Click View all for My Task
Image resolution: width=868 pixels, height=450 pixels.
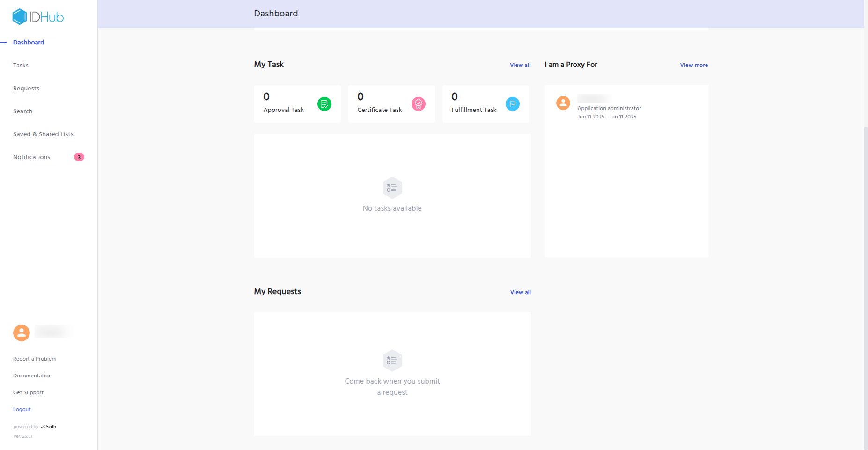coord(520,66)
